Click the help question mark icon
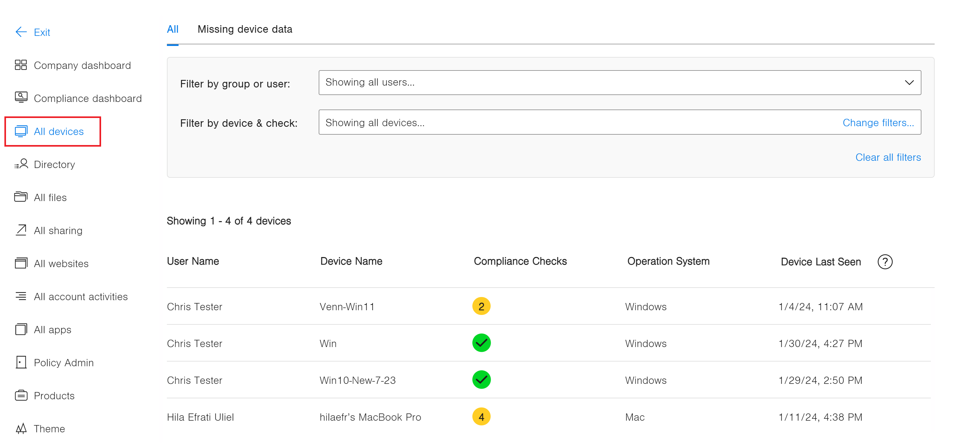 [x=885, y=262]
